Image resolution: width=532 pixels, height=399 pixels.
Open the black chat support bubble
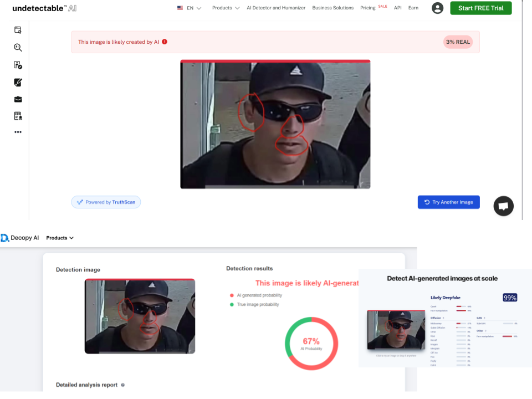click(x=503, y=206)
